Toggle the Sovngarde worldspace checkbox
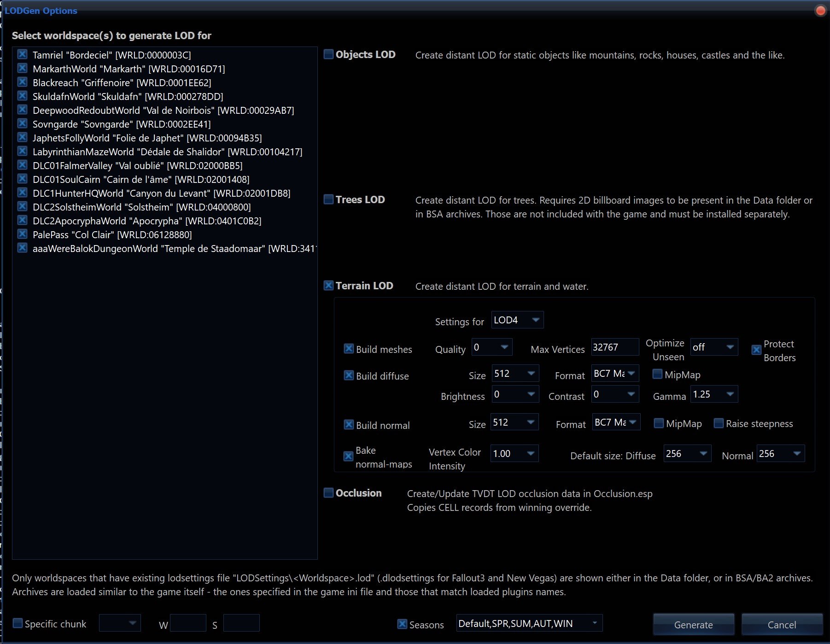 pos(22,123)
